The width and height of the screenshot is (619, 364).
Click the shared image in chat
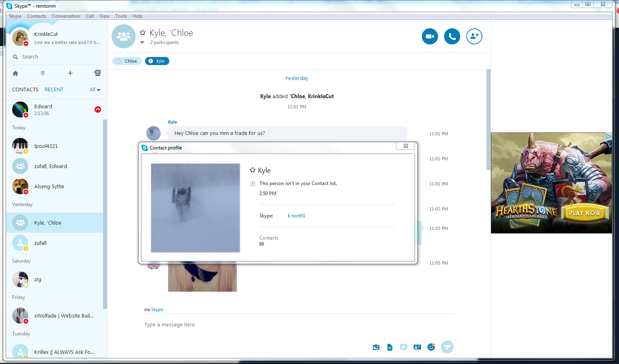coord(202,278)
